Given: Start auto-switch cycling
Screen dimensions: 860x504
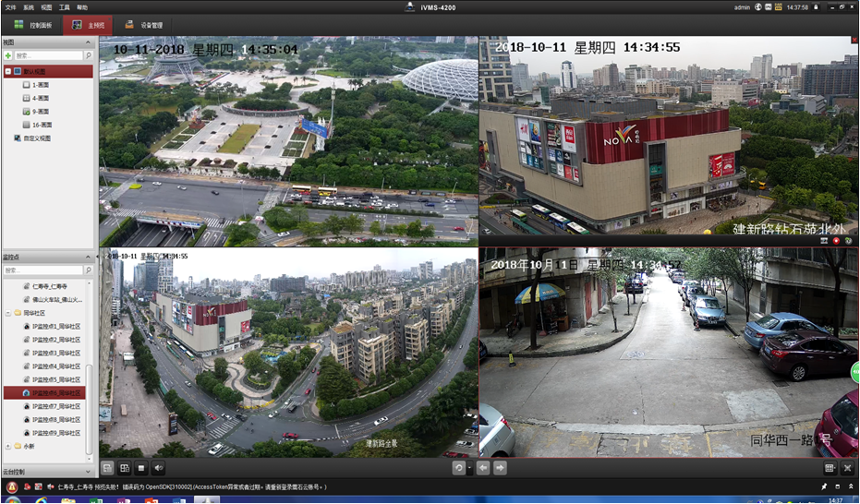Looking at the screenshot, I should (459, 468).
